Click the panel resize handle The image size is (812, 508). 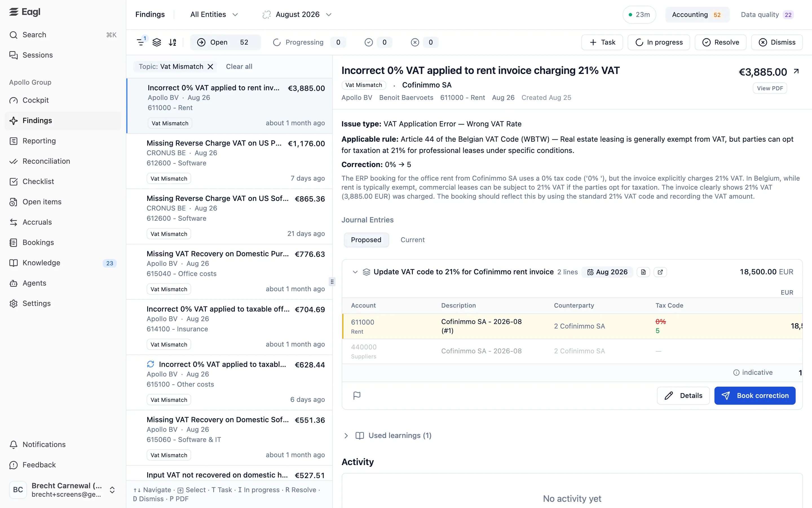[332, 282]
